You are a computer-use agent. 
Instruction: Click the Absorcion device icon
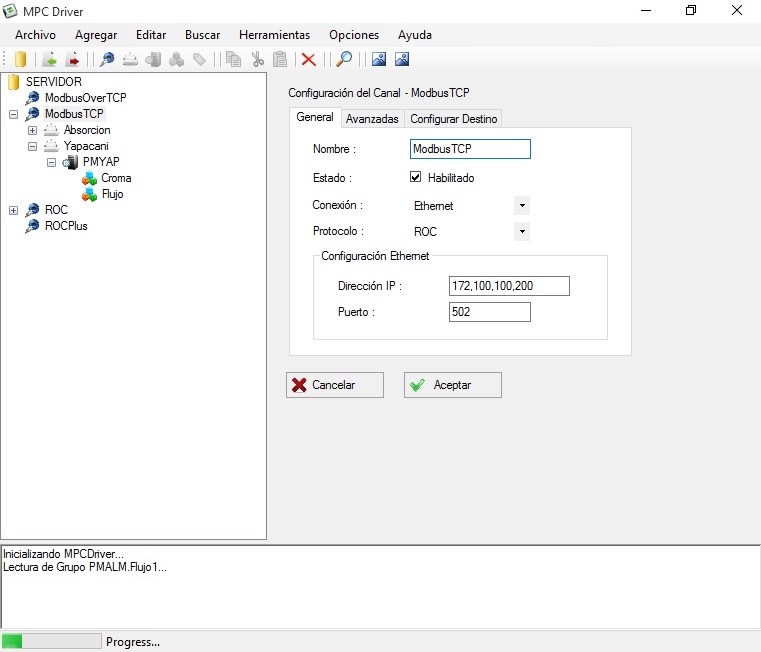point(51,130)
